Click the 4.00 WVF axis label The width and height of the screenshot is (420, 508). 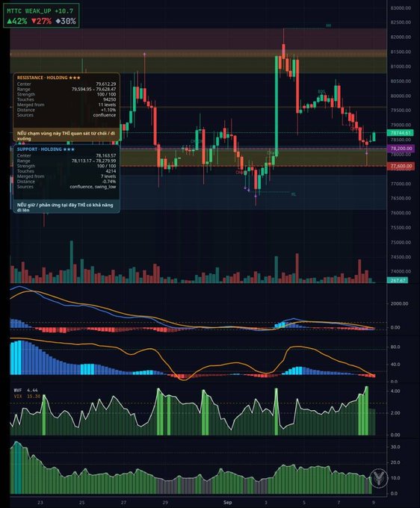(395, 391)
